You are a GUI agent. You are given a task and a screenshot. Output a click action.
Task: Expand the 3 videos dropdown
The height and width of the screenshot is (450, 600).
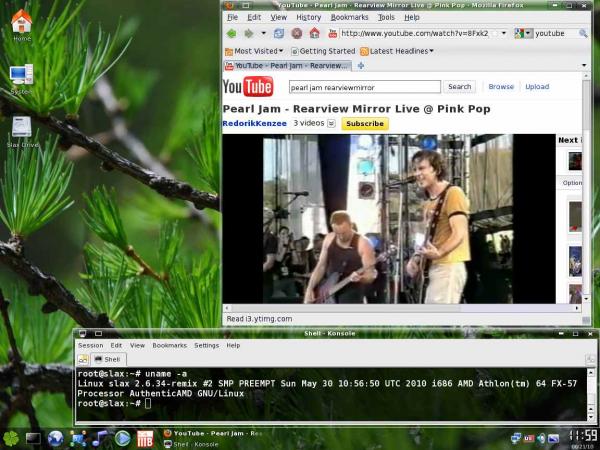tap(331, 124)
